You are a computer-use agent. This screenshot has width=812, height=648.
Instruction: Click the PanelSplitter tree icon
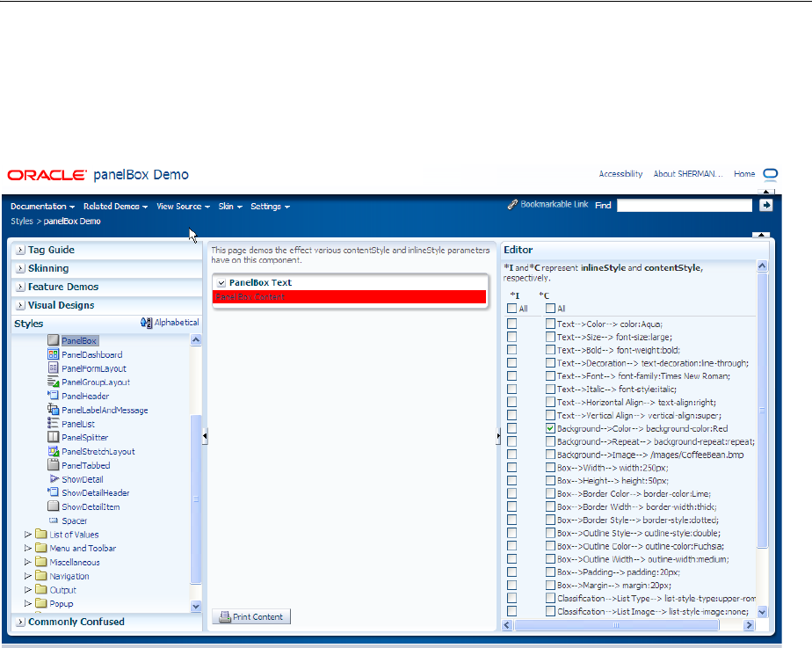pos(53,437)
